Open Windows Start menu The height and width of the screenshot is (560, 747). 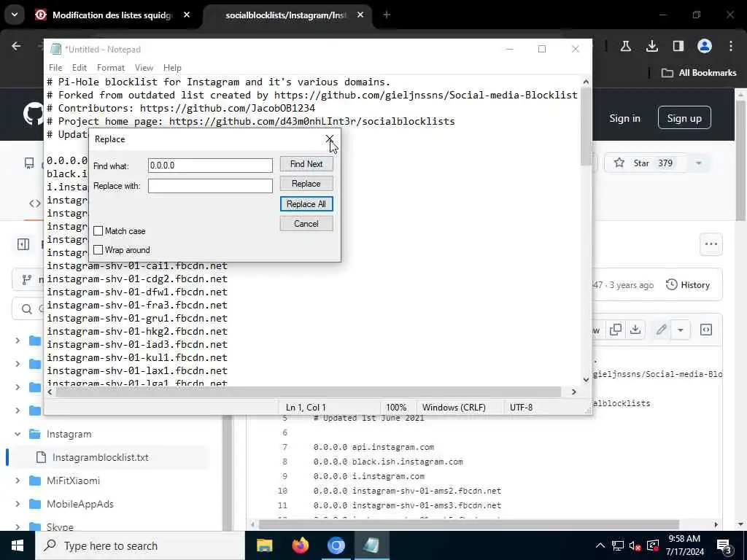point(18,545)
